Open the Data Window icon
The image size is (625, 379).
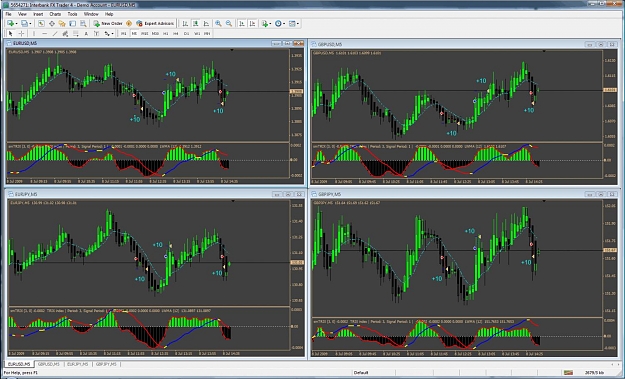pos(52,24)
